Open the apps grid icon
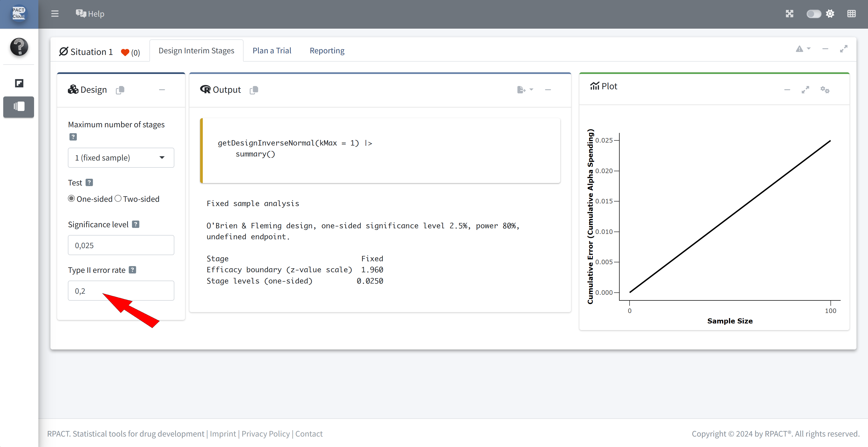868x447 pixels. coord(851,14)
